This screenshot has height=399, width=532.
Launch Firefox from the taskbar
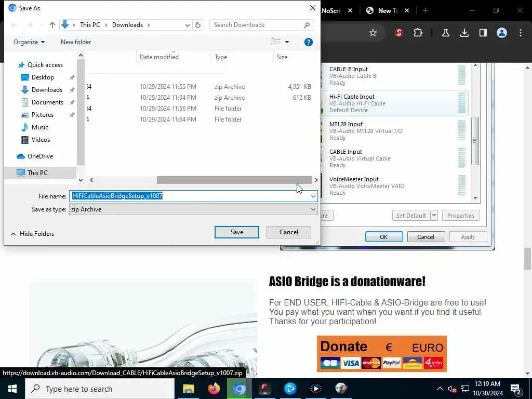[214, 389]
